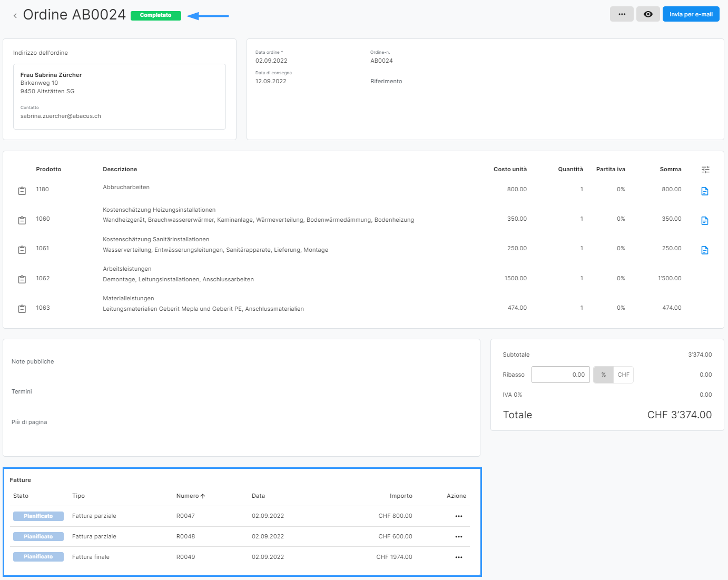This screenshot has width=728, height=580.
Task: Select percent mode for Ribasso discount
Action: (603, 375)
